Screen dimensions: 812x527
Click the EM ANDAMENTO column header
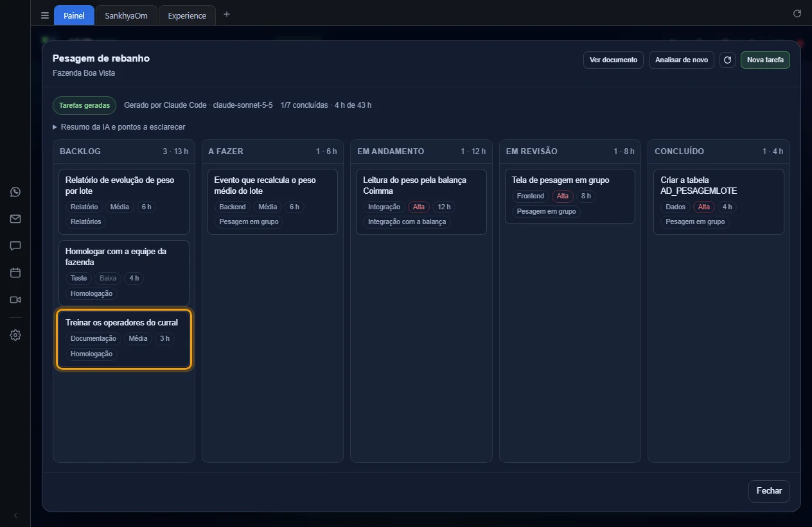[x=391, y=151]
